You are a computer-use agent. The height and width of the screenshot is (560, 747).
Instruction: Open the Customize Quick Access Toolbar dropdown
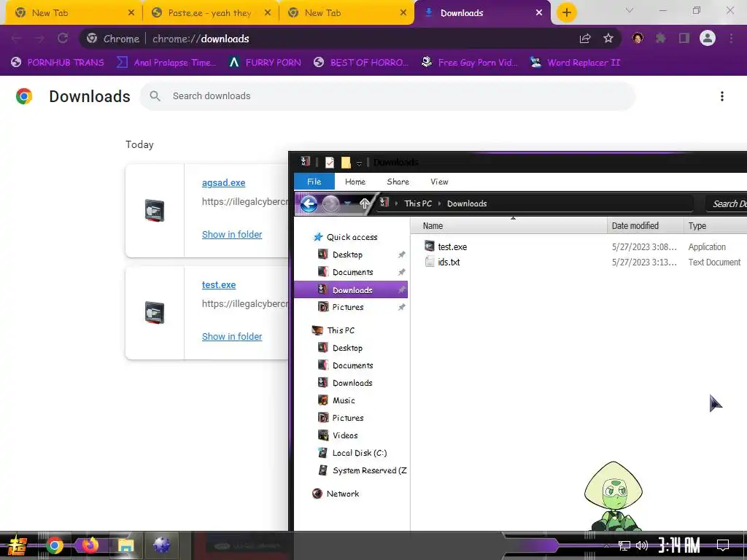pos(359,163)
